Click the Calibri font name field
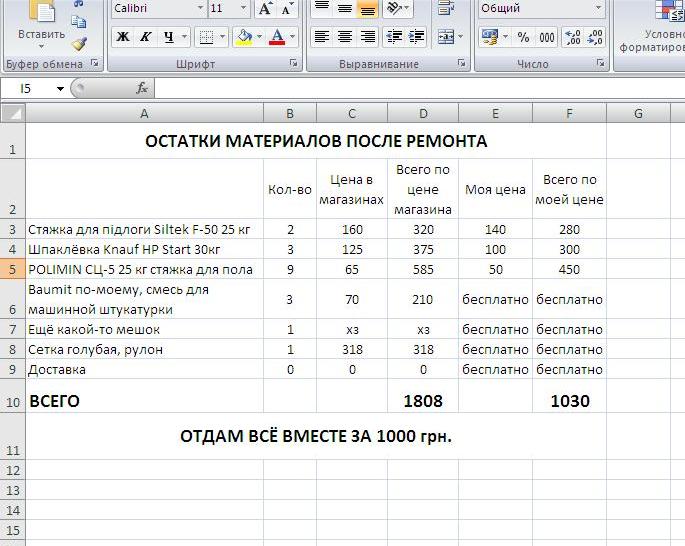 click(x=154, y=8)
